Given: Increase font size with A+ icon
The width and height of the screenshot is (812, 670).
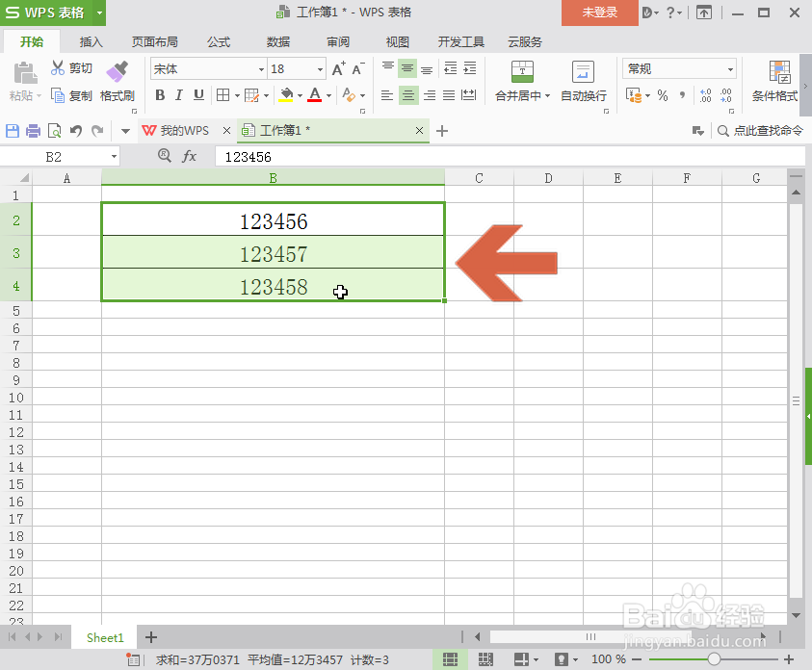Looking at the screenshot, I should pyautogui.click(x=338, y=68).
